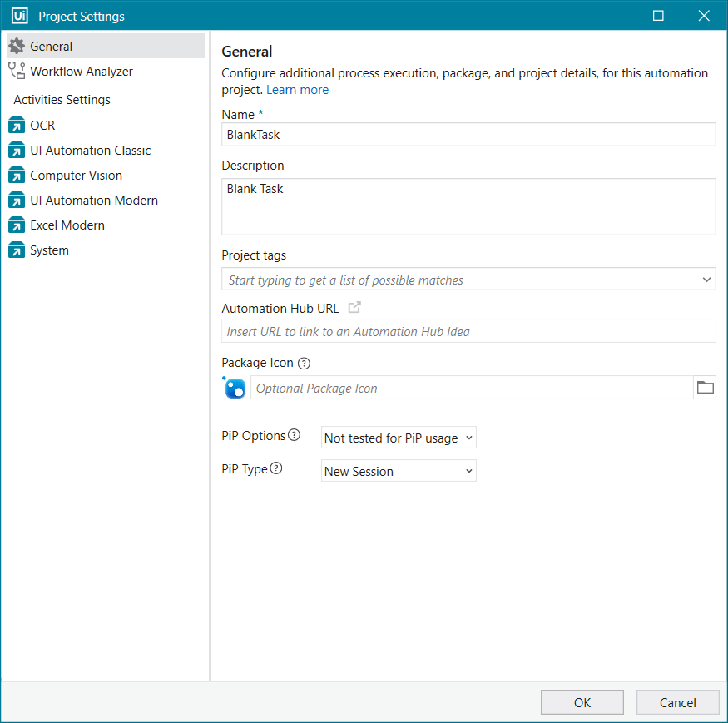Follow the Learn more link
This screenshot has height=723, width=728.
[x=297, y=90]
